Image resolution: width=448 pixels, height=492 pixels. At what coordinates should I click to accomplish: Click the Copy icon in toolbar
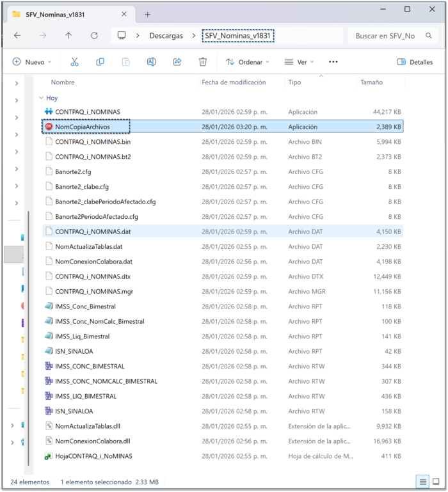coord(100,62)
